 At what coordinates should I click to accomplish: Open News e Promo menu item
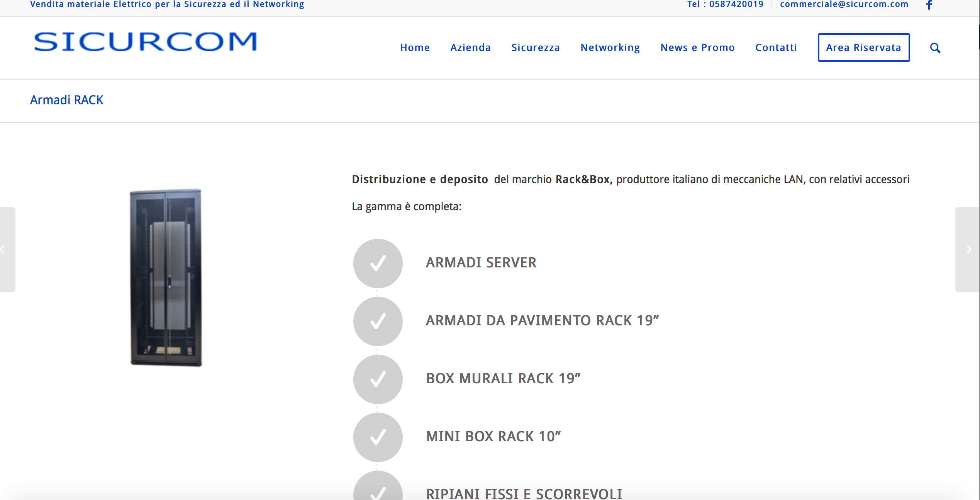[x=697, y=48]
